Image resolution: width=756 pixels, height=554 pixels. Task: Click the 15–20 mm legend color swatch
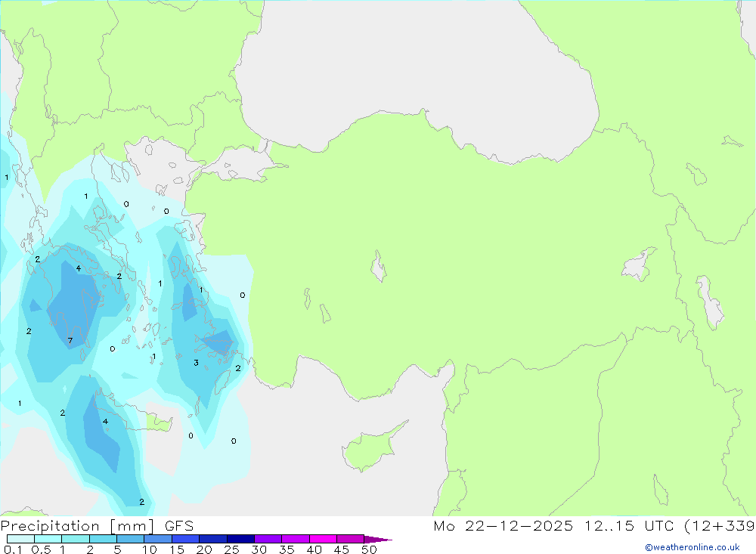(x=186, y=539)
